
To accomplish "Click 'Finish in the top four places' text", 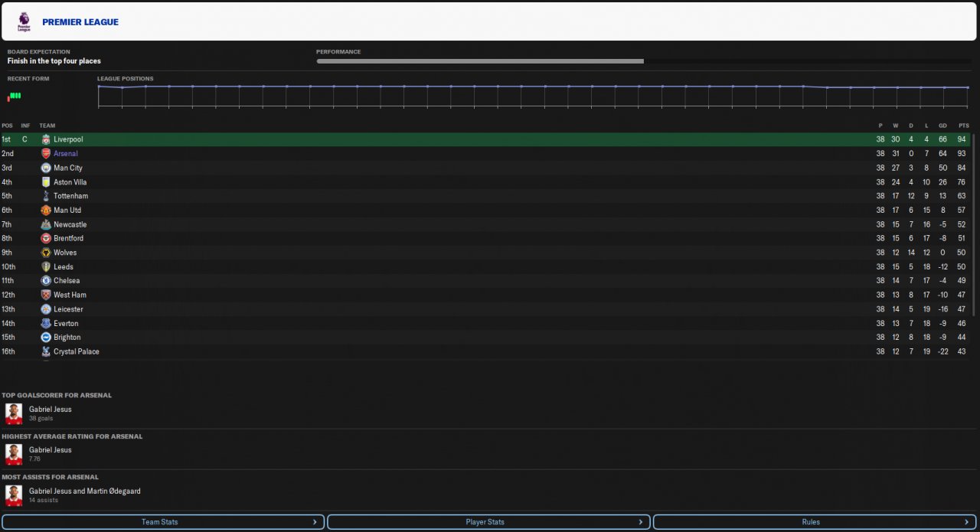I will tap(54, 61).
